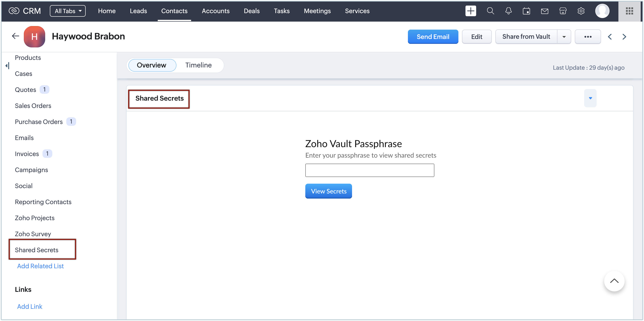Click the plus quick-create icon
This screenshot has height=321, width=644.
(470, 11)
